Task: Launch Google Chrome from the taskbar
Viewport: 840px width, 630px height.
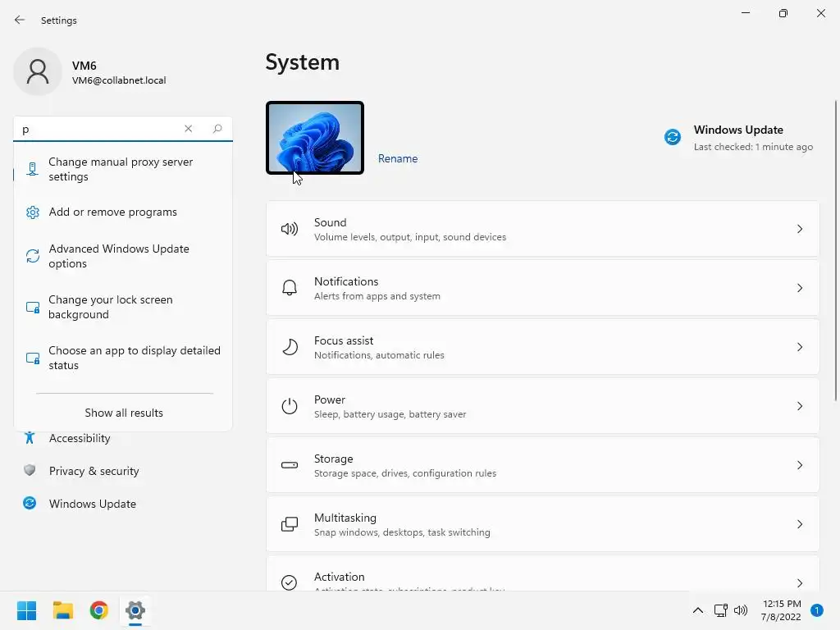Action: coord(98,610)
